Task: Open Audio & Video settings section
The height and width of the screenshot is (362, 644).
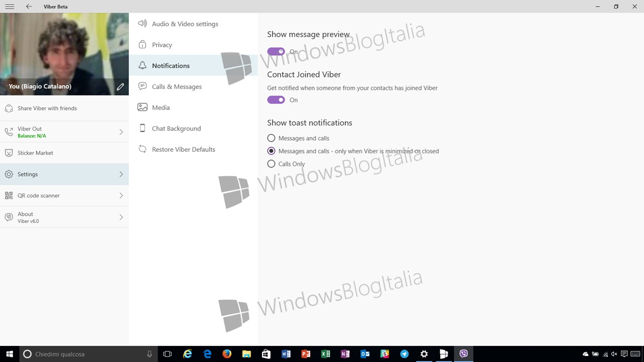Action: coord(193,24)
